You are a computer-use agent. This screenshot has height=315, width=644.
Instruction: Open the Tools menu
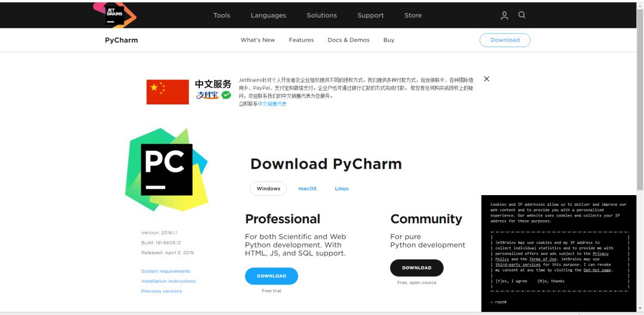(222, 15)
